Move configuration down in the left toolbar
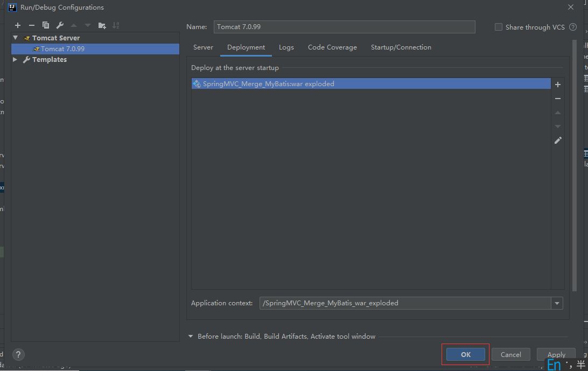 click(88, 25)
